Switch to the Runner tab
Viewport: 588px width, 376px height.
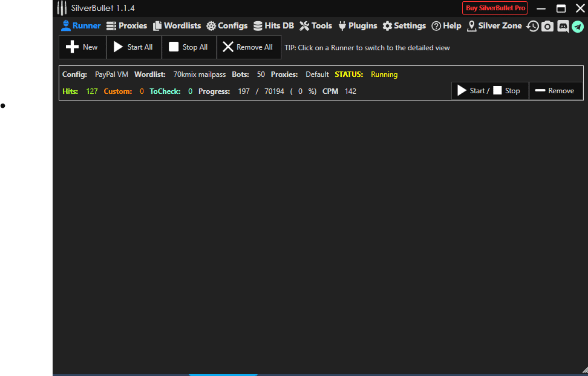click(x=81, y=25)
